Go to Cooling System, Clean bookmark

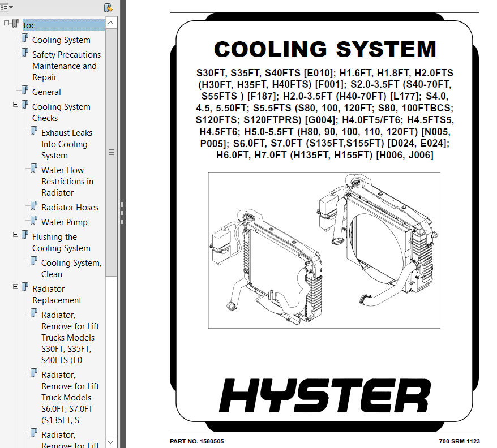(x=71, y=268)
